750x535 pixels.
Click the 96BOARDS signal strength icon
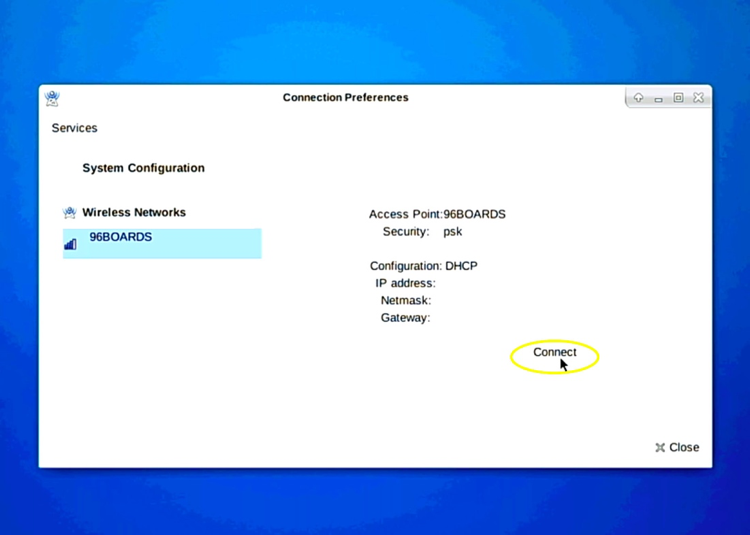(x=70, y=243)
